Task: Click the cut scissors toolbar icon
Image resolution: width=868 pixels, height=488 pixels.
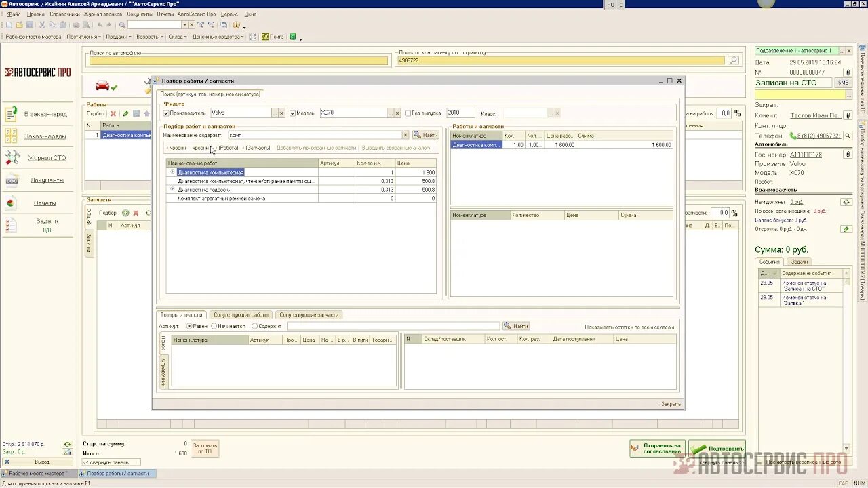Action: tap(42, 25)
